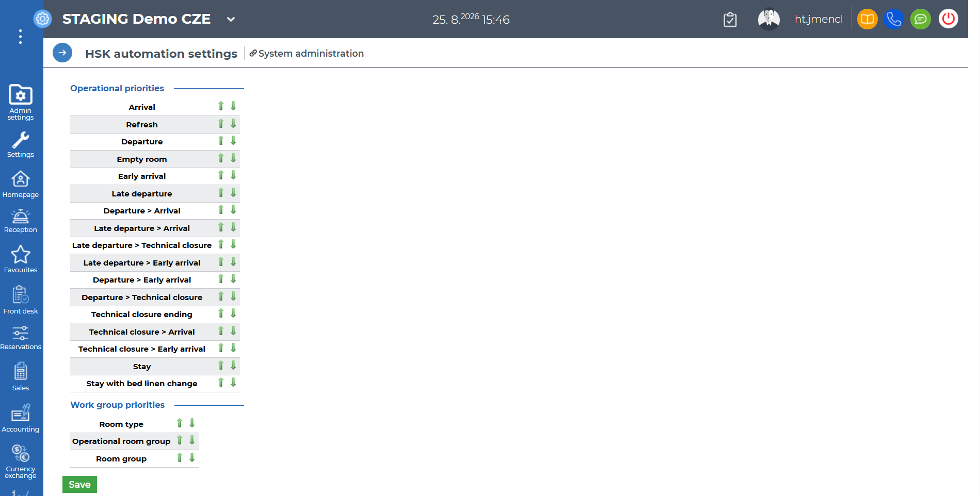Click the blue phone support icon
Image resolution: width=980 pixels, height=496 pixels.
(894, 20)
